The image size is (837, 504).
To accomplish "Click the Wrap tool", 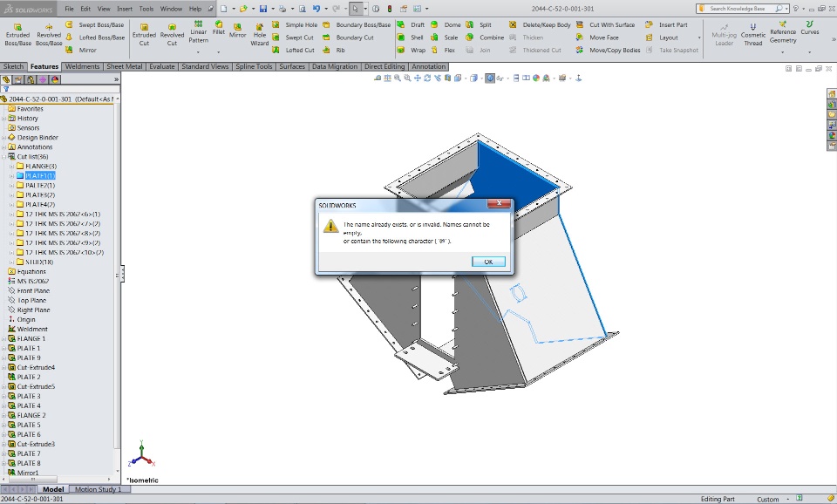I will coord(412,50).
